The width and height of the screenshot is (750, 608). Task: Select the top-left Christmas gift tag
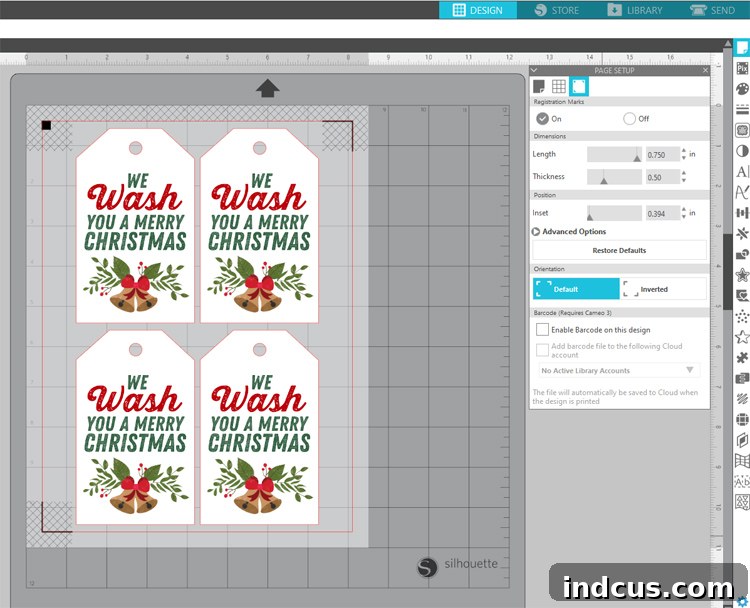135,225
